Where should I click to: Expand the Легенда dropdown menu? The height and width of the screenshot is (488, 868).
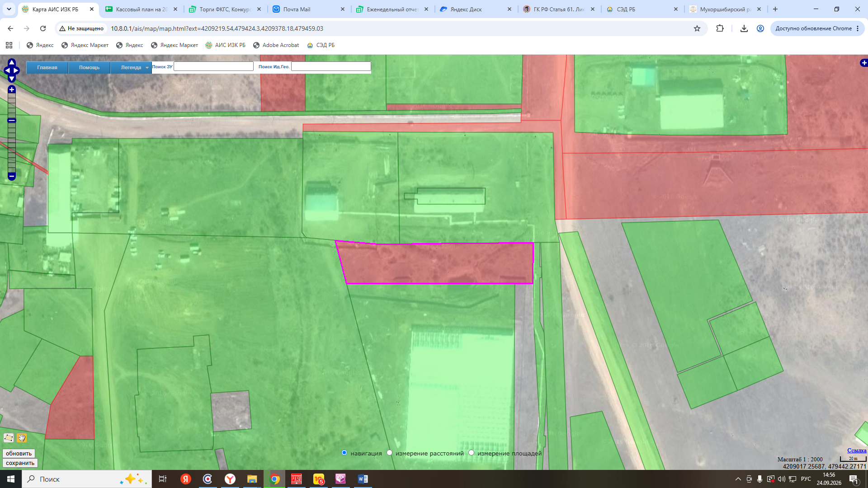coord(131,67)
